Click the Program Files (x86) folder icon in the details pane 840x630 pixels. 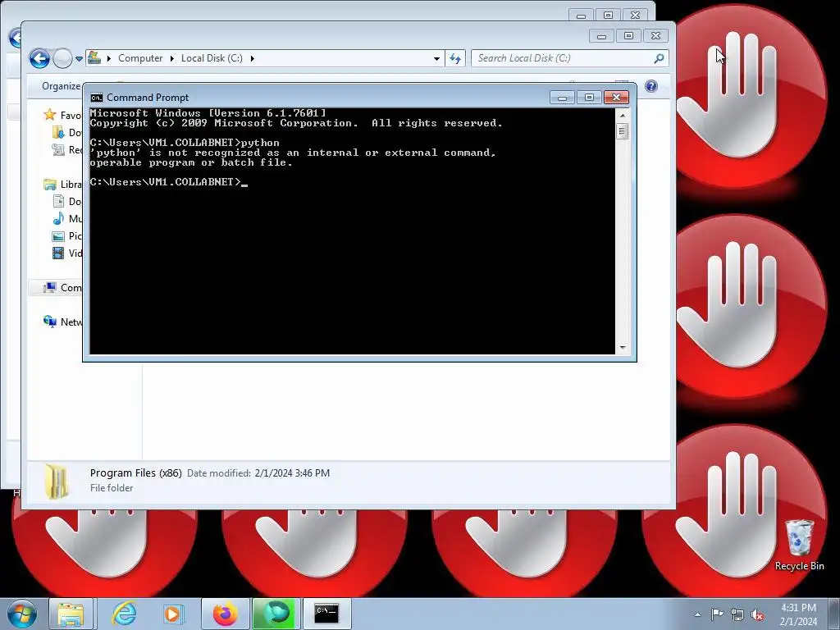click(57, 481)
